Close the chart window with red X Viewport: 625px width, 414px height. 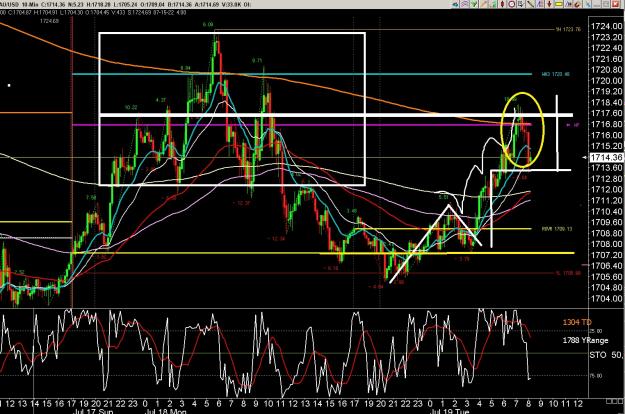click(x=615, y=4)
